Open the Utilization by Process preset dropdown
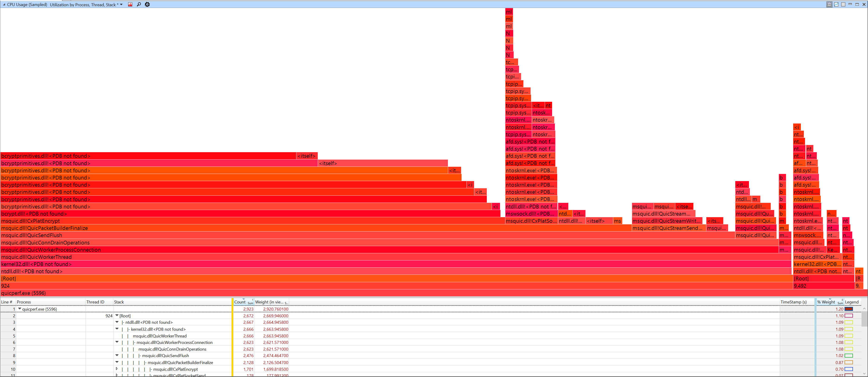This screenshot has width=868, height=377. point(121,5)
